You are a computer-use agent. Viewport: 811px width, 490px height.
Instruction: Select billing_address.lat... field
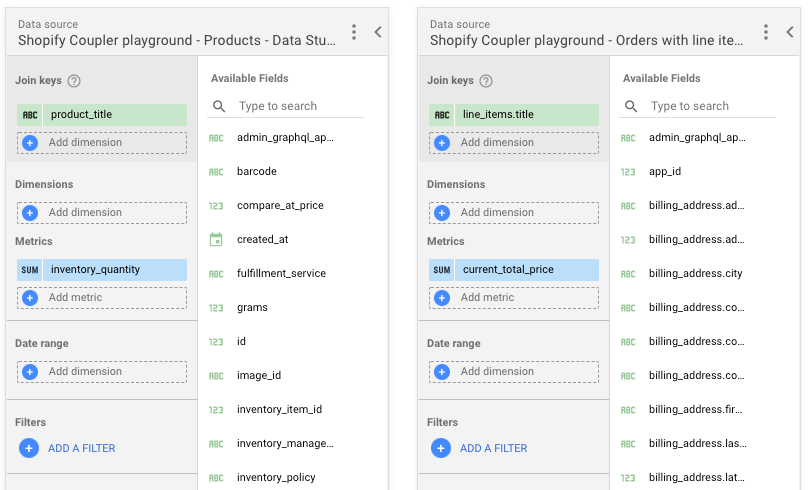click(x=697, y=477)
